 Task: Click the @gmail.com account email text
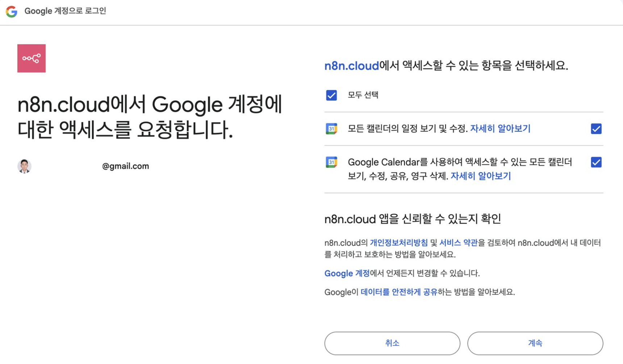click(x=125, y=166)
